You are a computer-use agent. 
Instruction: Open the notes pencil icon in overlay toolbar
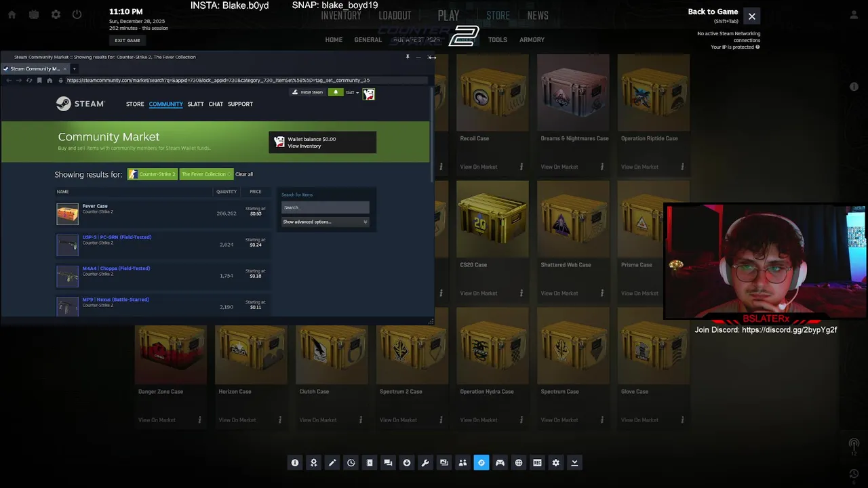point(332,463)
